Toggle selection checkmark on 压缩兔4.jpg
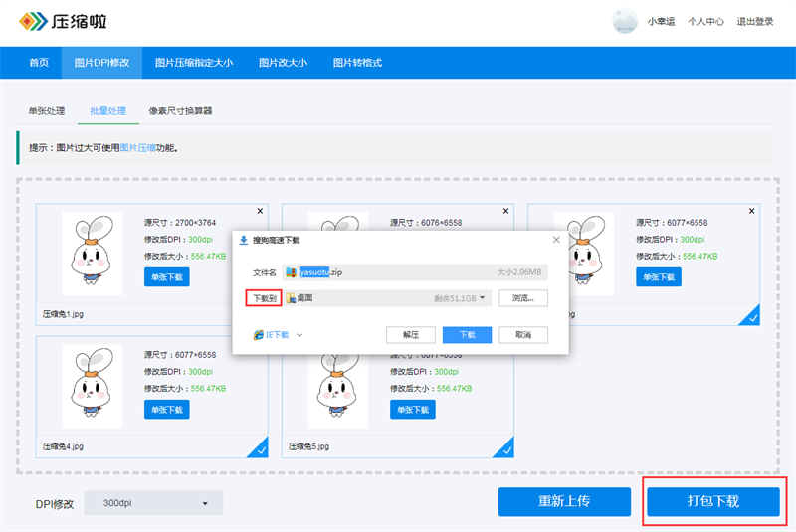The image size is (796, 532). coord(259,448)
